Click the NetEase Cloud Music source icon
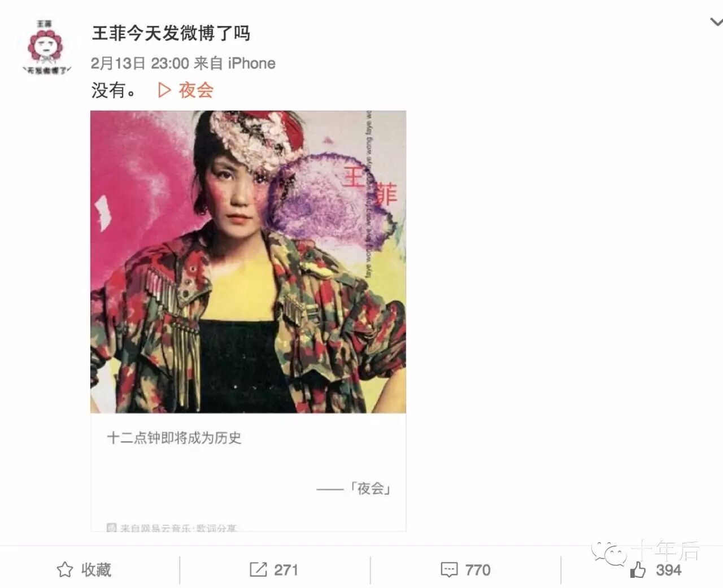 [112, 528]
